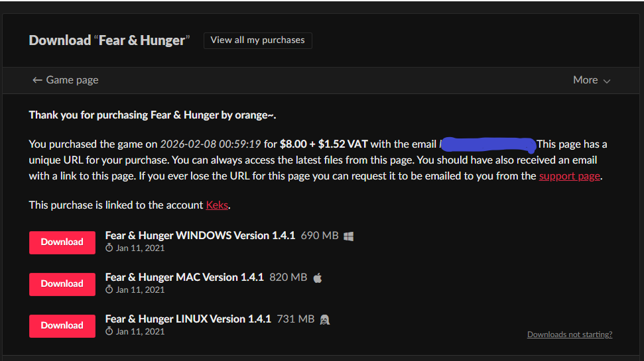The image size is (644, 361).
Task: Download the MAC Version 1.4.1 build
Action: coord(62,284)
